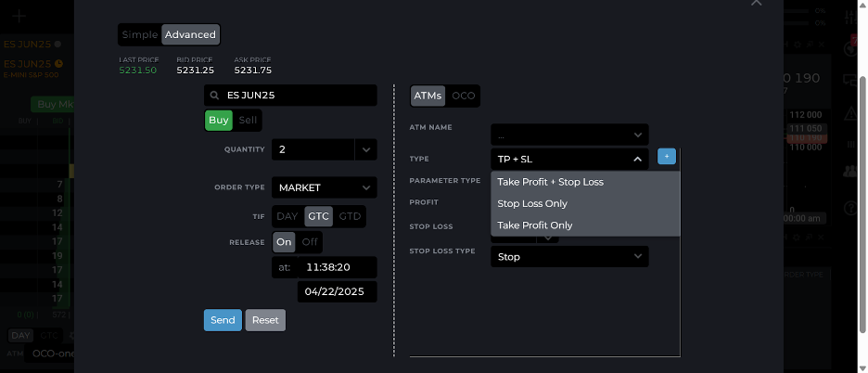The width and height of the screenshot is (868, 373).
Task: Switch to the Simple tab
Action: click(x=140, y=34)
